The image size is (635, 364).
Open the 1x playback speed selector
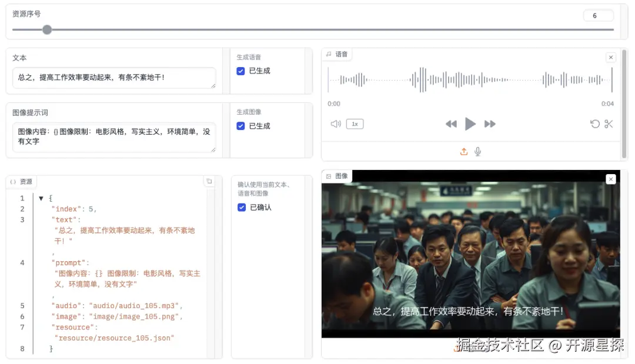(x=353, y=123)
